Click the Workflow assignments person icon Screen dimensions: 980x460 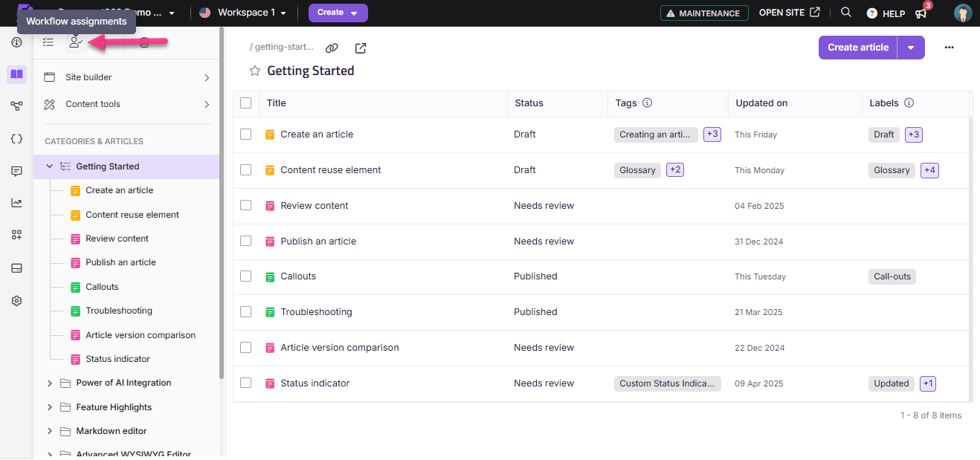[74, 43]
